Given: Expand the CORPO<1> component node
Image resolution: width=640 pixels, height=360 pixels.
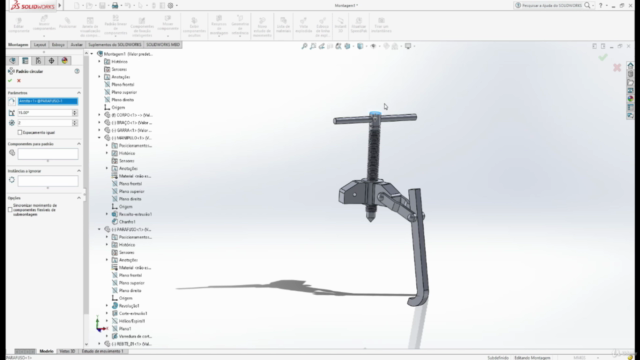Looking at the screenshot, I should click(x=99, y=115).
